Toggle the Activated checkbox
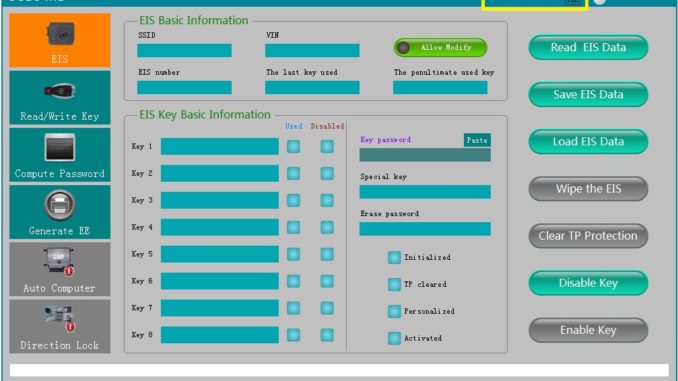Image resolution: width=678 pixels, height=381 pixels. tap(394, 338)
